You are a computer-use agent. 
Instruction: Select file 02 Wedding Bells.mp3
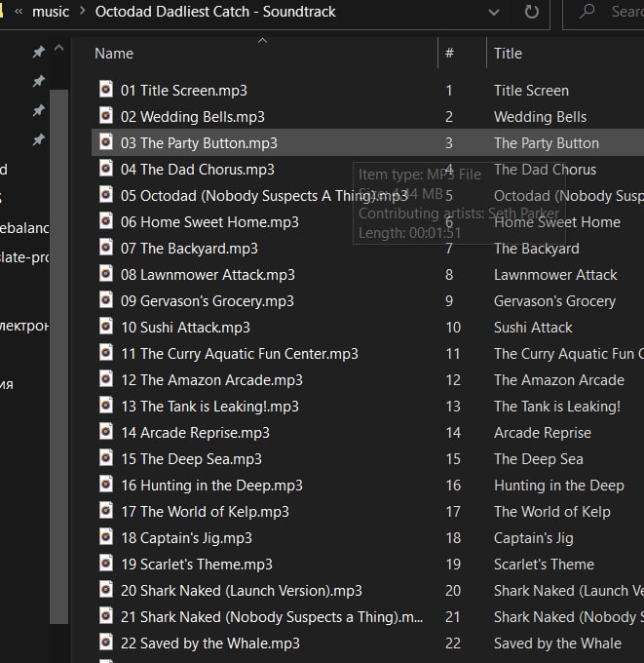193,117
